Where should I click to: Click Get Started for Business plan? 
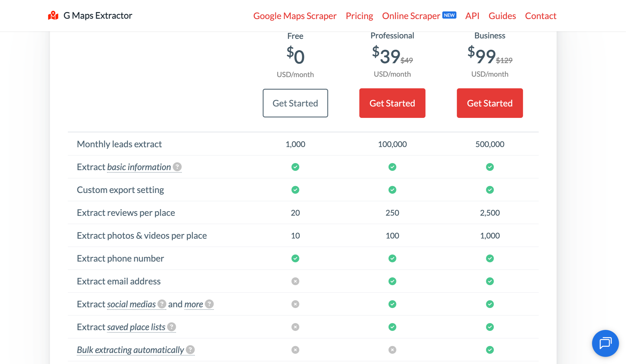point(490,103)
